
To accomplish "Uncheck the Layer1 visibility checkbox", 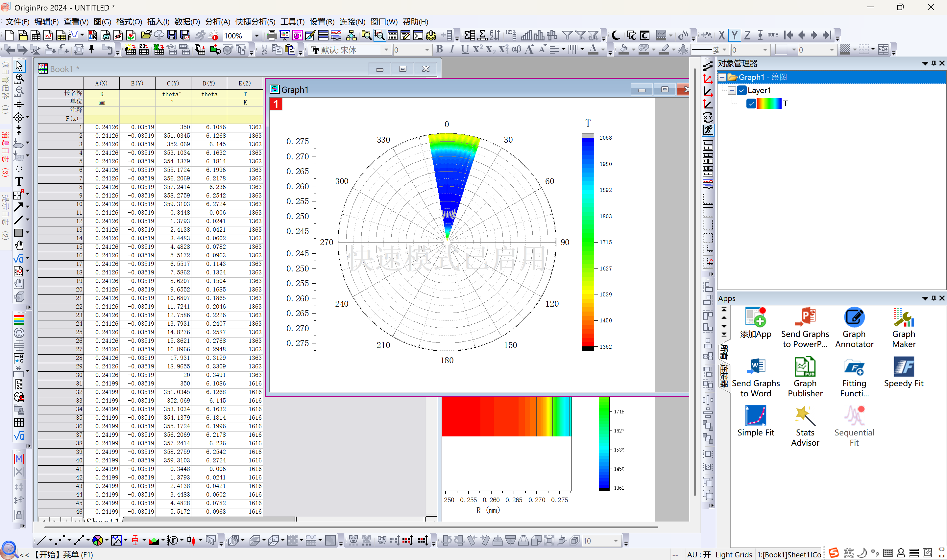I will click(x=742, y=91).
